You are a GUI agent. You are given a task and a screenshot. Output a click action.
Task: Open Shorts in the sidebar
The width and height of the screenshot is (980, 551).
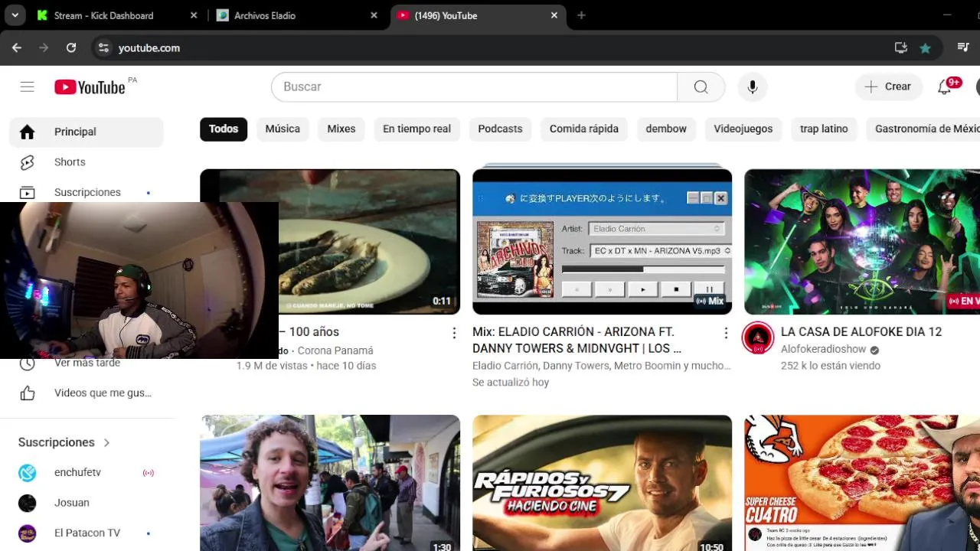coord(87,162)
